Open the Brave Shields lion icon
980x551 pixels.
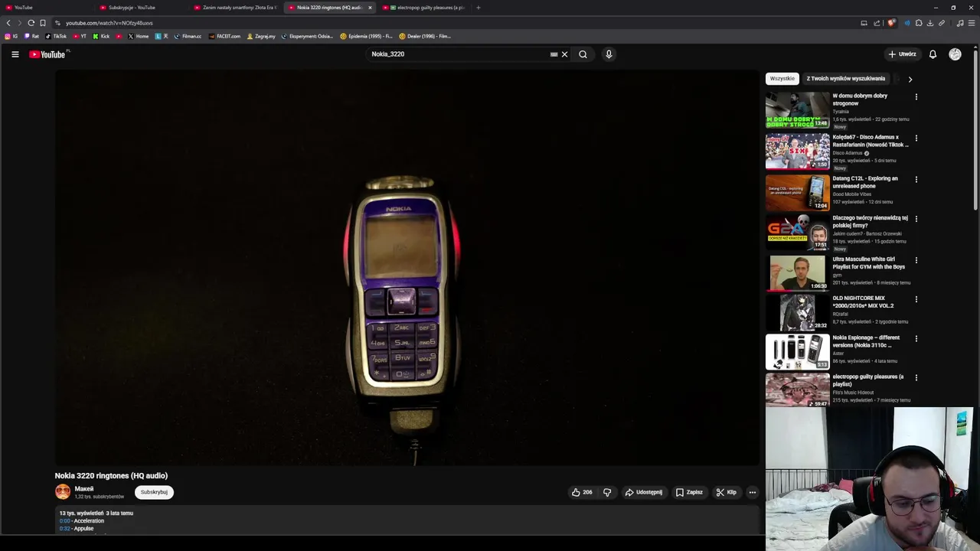point(891,23)
